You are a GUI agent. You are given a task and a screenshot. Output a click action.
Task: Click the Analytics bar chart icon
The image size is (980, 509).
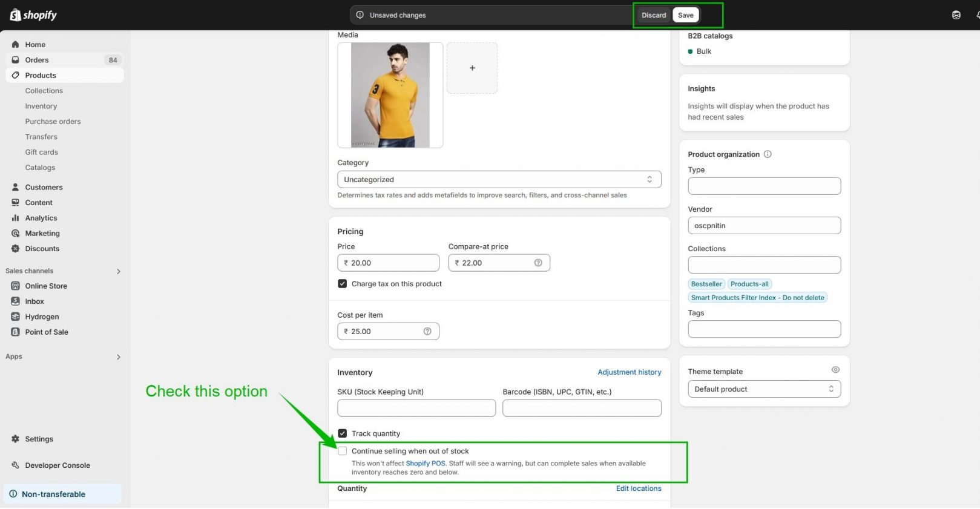(16, 218)
